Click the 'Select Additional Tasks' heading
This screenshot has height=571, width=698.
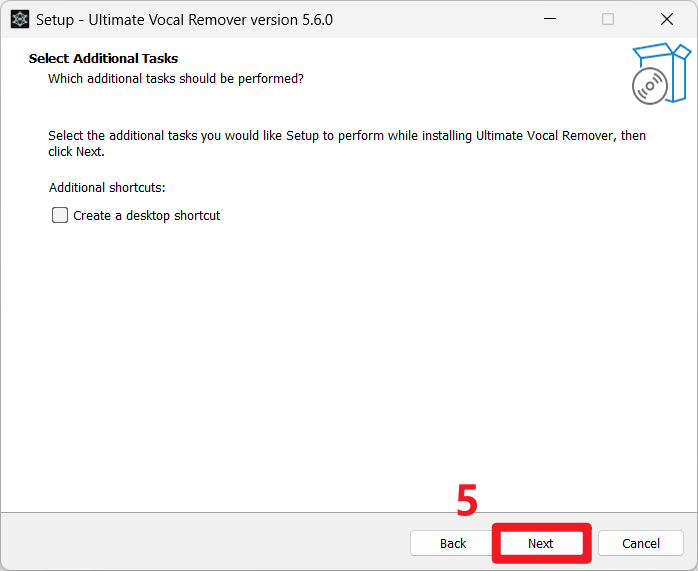tap(103, 58)
